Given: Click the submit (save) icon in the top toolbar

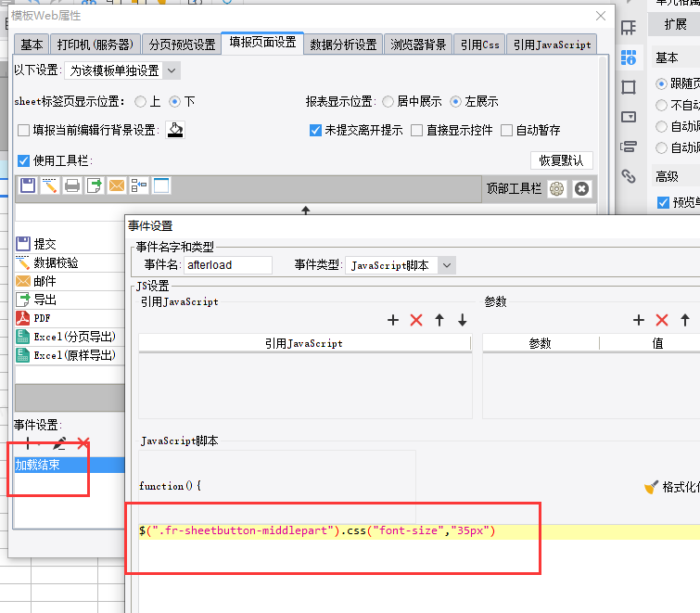Looking at the screenshot, I should click(28, 185).
